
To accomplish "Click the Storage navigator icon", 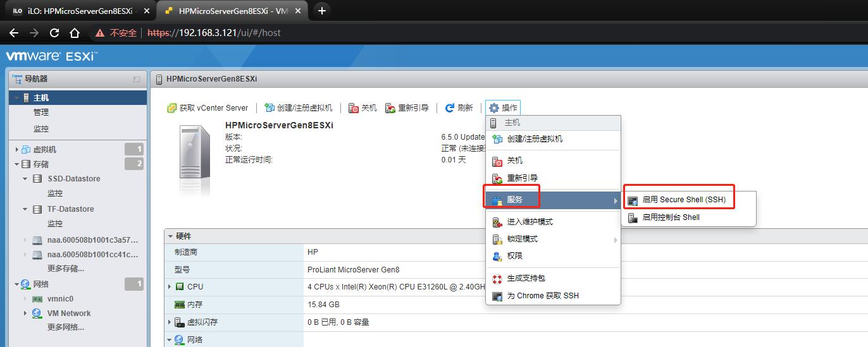I will [26, 164].
